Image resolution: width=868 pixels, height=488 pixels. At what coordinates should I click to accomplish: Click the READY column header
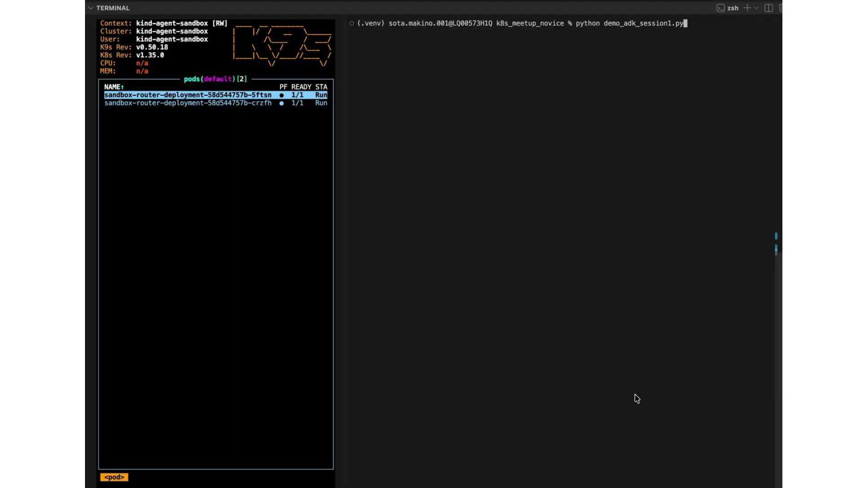[301, 87]
